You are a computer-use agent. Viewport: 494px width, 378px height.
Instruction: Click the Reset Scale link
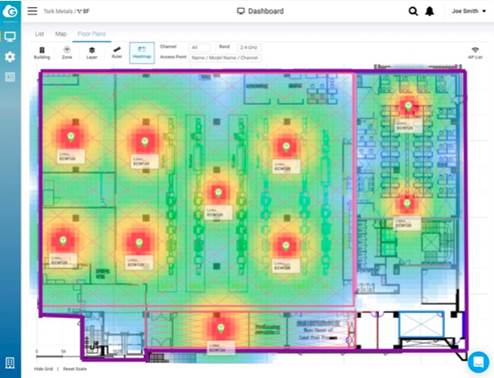75,369
